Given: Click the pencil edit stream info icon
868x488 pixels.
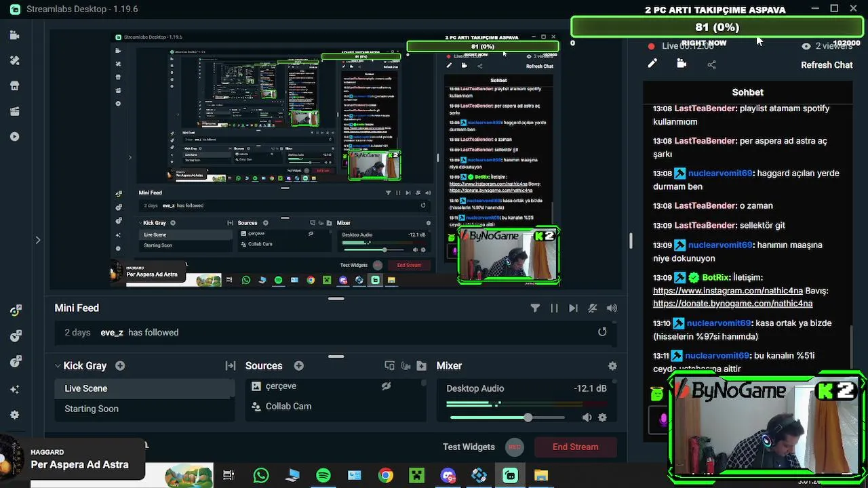Looking at the screenshot, I should [652, 64].
